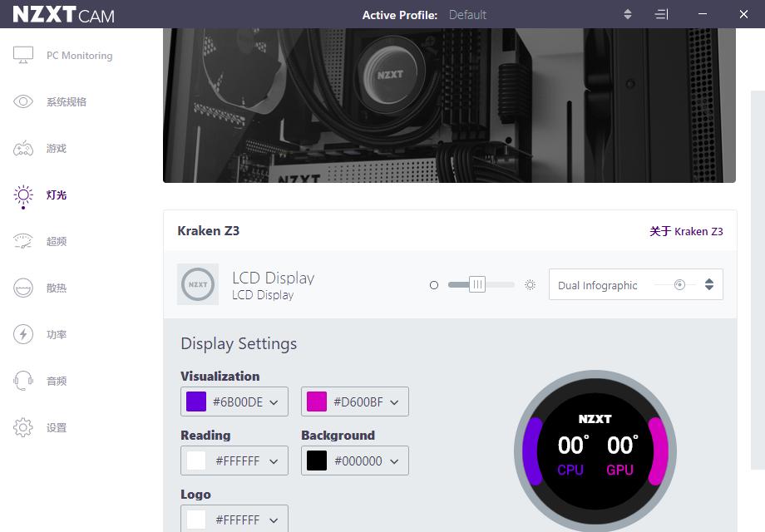Click the eye icon for 系统规格
The height and width of the screenshot is (532, 765).
tap(23, 101)
